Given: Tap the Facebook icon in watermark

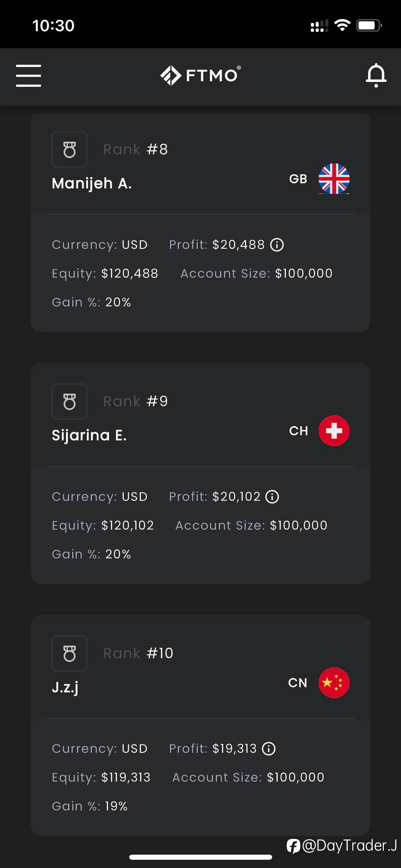Looking at the screenshot, I should click(x=293, y=846).
